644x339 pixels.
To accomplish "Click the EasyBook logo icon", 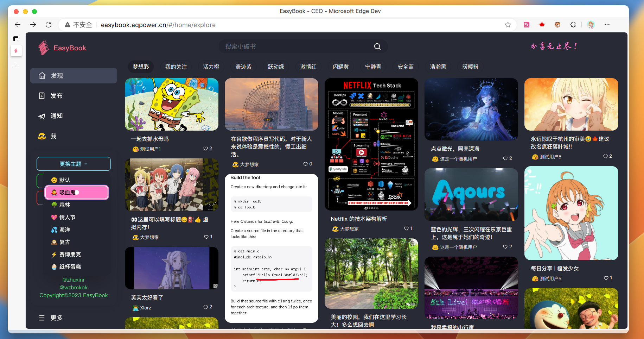I will pyautogui.click(x=44, y=48).
